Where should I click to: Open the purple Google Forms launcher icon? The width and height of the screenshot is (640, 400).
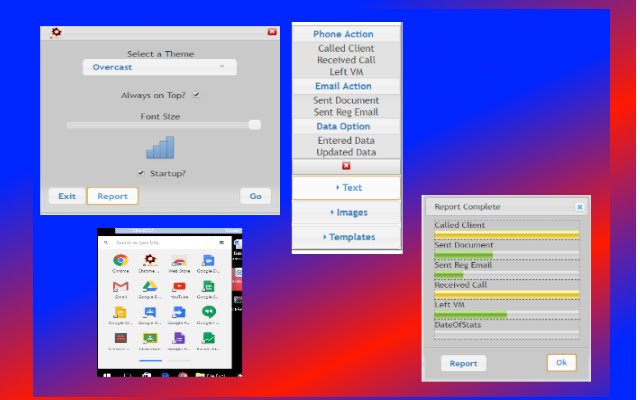(x=179, y=338)
